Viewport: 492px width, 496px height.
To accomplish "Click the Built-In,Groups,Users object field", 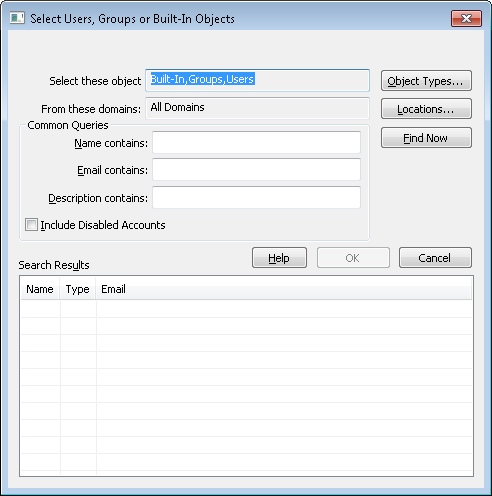I will (257, 80).
